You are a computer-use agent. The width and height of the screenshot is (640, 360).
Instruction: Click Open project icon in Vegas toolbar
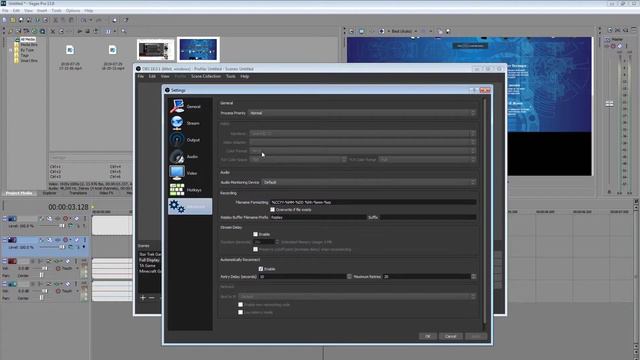tap(13, 20)
